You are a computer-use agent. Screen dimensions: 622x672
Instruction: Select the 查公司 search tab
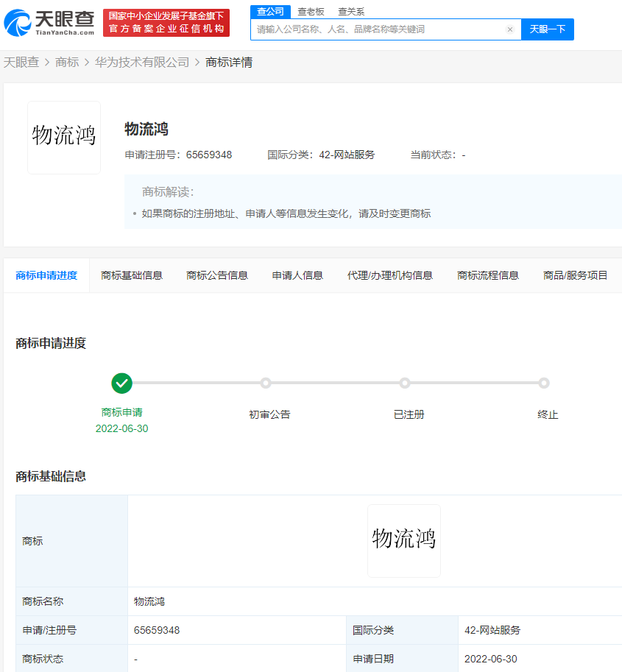tap(270, 11)
